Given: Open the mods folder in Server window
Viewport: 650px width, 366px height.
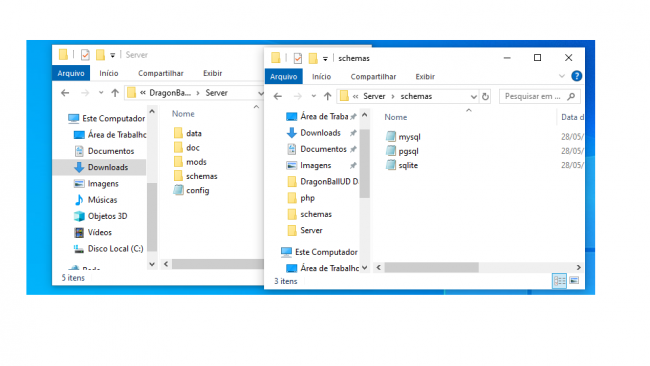Looking at the screenshot, I should tap(190, 162).
